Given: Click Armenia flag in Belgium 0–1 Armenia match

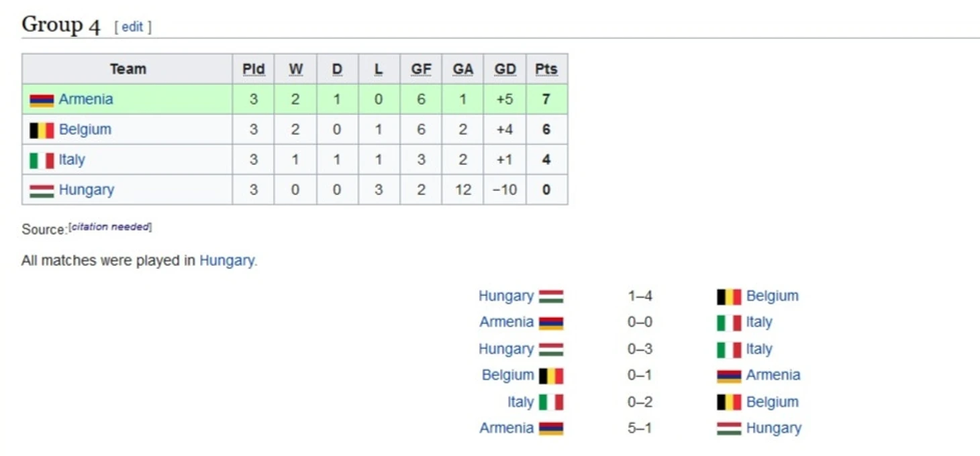Looking at the screenshot, I should coord(729,376).
